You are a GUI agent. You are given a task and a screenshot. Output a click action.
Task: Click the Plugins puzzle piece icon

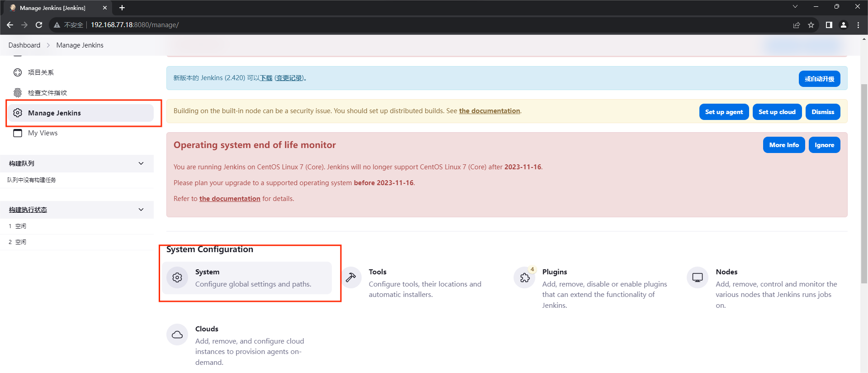[x=524, y=277]
